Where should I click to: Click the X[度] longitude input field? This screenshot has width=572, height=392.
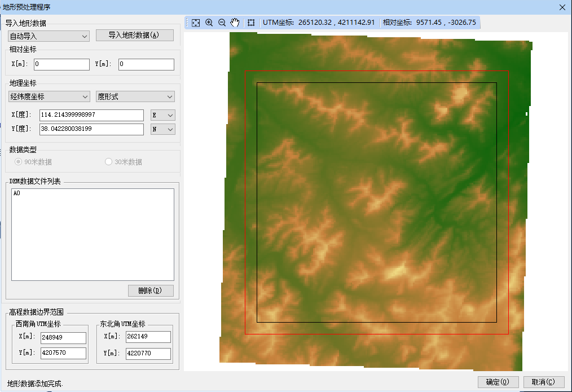(x=91, y=115)
